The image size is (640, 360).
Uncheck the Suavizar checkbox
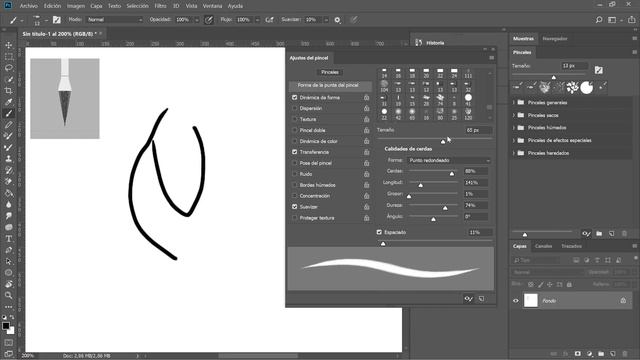[294, 207]
